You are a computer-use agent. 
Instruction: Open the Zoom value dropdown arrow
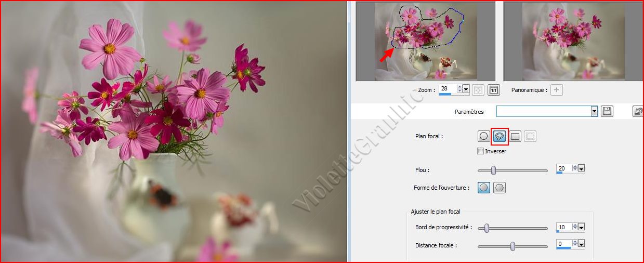pos(466,89)
